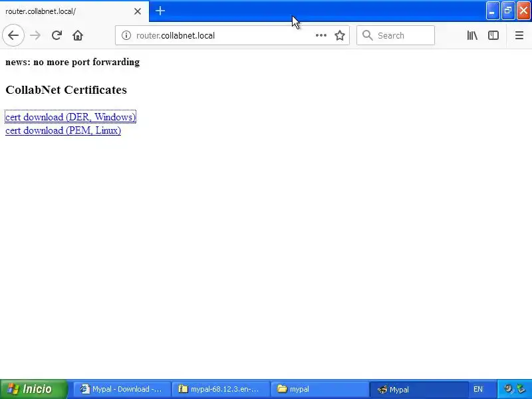Screen dimensions: 532x399
Task: Switch to mypal-68.12.3.en archive taskbar item
Action: click(x=221, y=389)
